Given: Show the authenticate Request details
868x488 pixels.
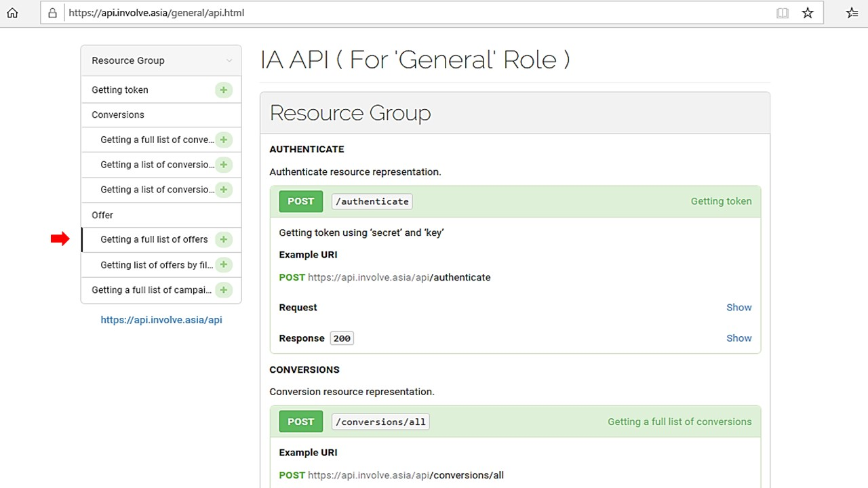Looking at the screenshot, I should tap(739, 308).
